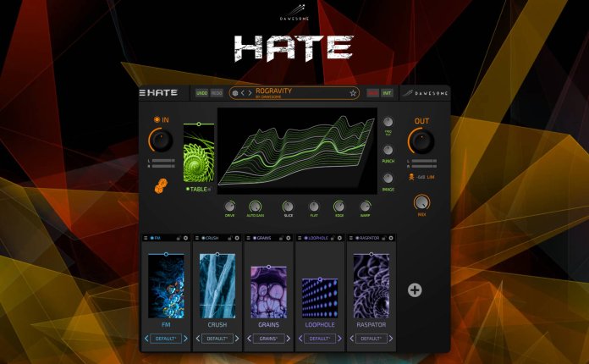589x364 pixels.
Task: Adjust the SLICE knob
Action: pyautogui.click(x=288, y=207)
